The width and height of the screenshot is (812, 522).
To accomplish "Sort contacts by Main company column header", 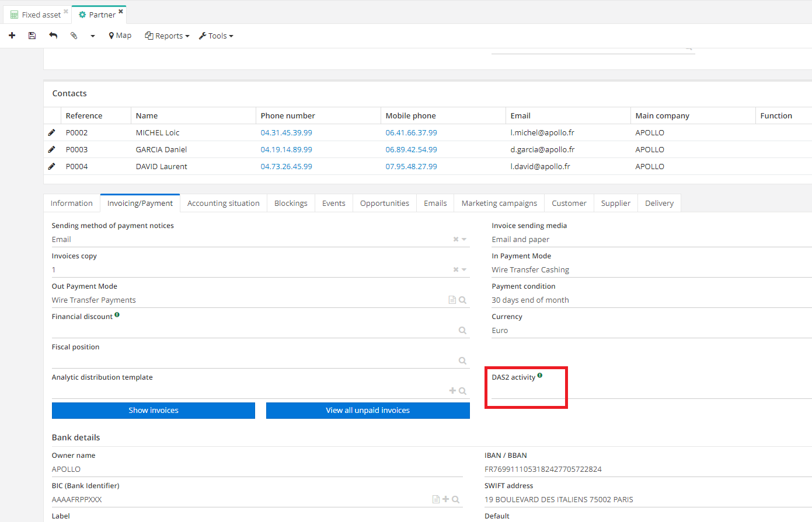I will (x=693, y=115).
